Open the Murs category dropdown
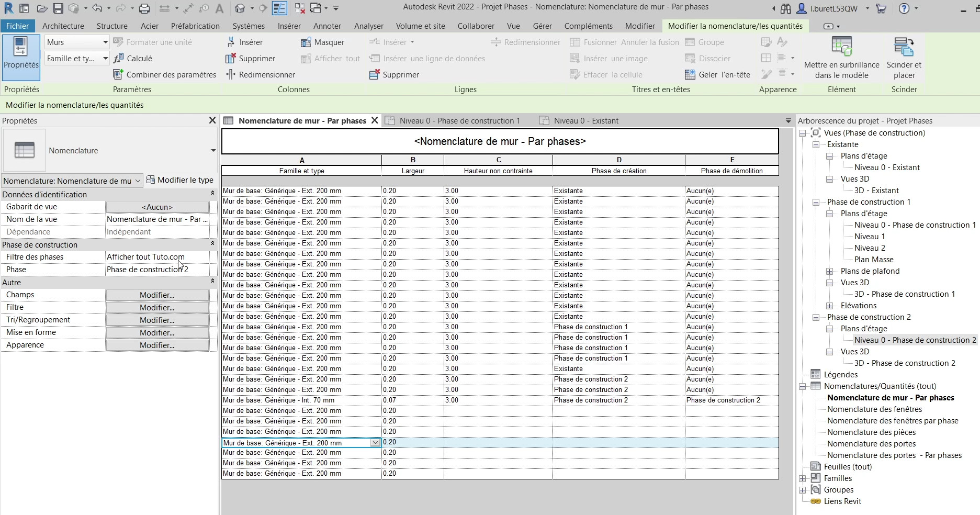This screenshot has height=515, width=980. pyautogui.click(x=105, y=42)
